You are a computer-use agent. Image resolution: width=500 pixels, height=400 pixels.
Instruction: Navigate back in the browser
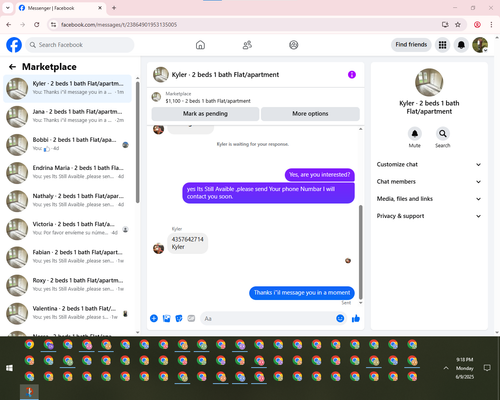tap(9, 25)
